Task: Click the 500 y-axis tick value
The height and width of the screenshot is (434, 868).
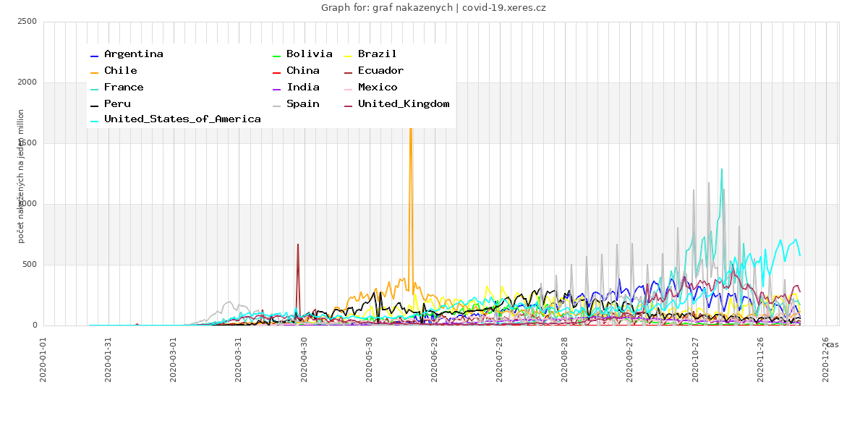Action: click(x=30, y=265)
